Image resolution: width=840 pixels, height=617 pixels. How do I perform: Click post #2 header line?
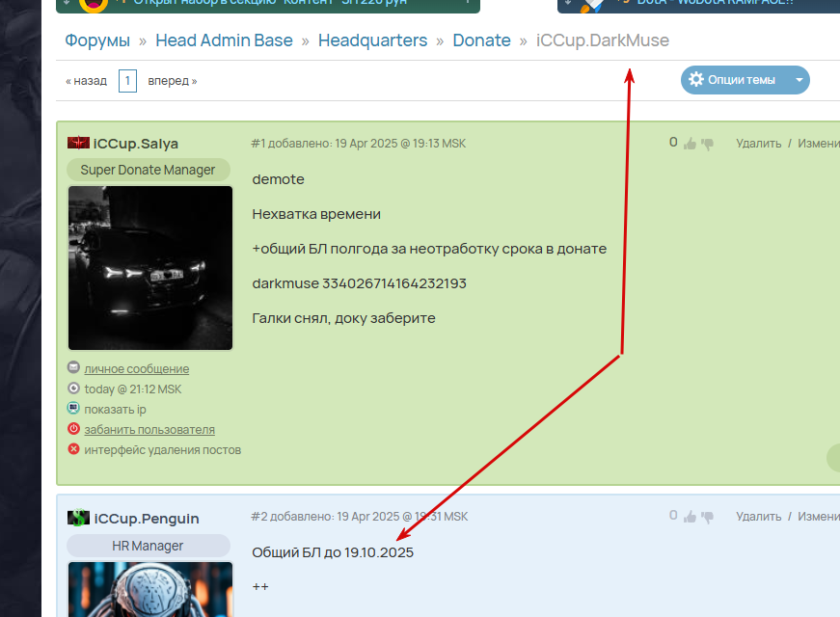360,517
